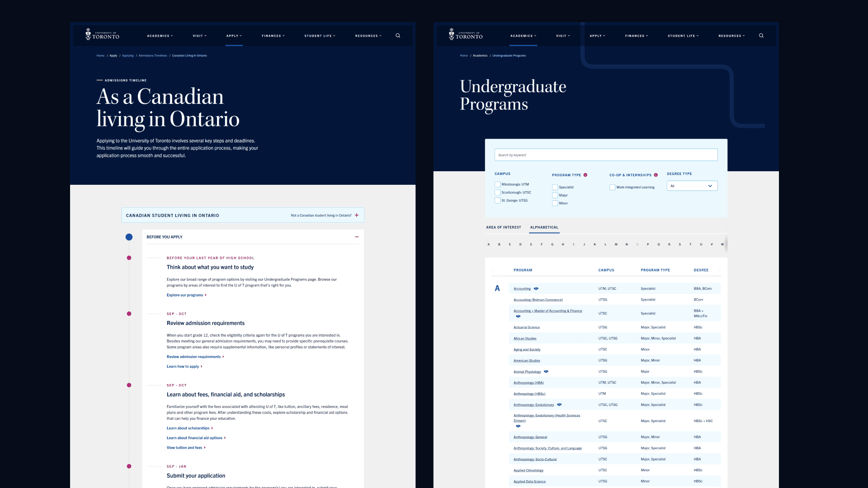868x488 pixels.
Task: Expand the Finances menu on the Admissions Timeline page
Action: (x=273, y=36)
